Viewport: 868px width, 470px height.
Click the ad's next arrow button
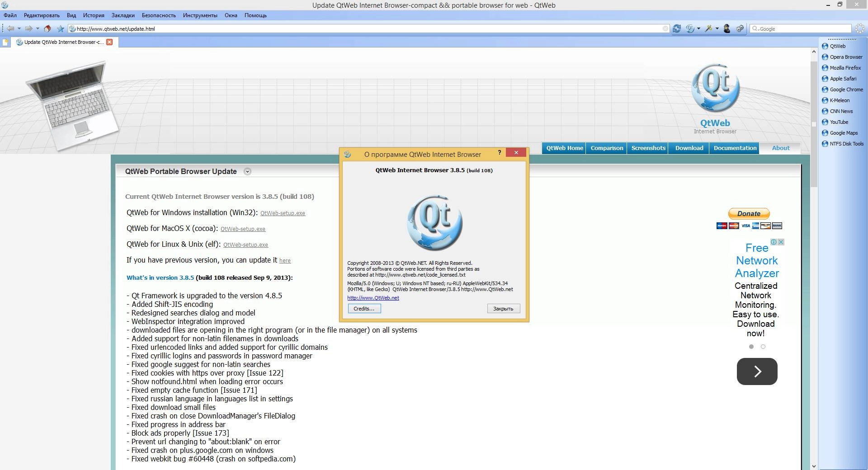pos(757,371)
